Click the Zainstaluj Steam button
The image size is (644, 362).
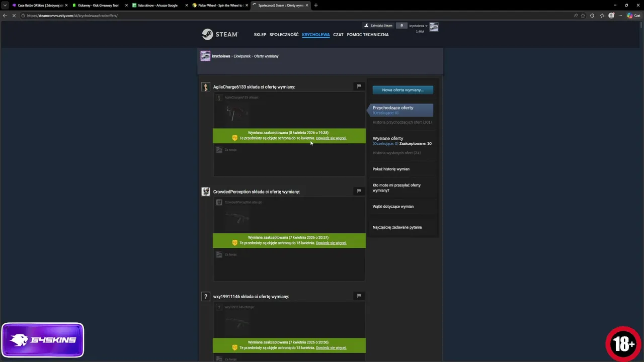pos(378,26)
